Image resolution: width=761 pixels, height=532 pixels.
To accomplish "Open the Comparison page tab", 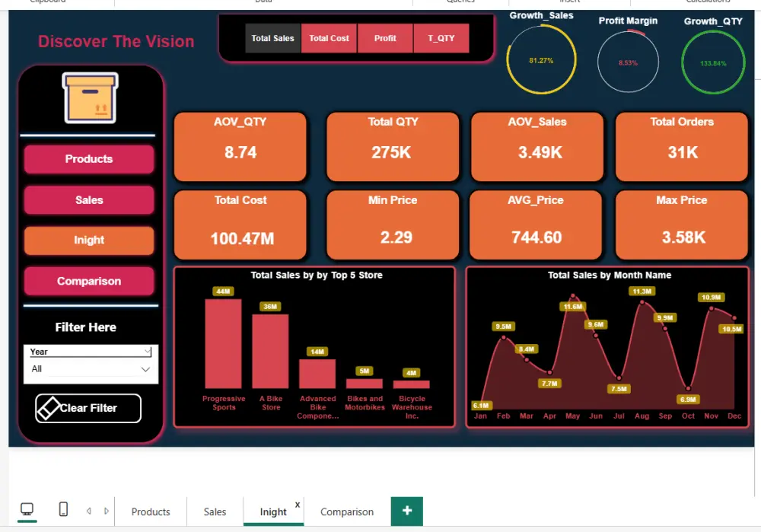I will coord(346,511).
